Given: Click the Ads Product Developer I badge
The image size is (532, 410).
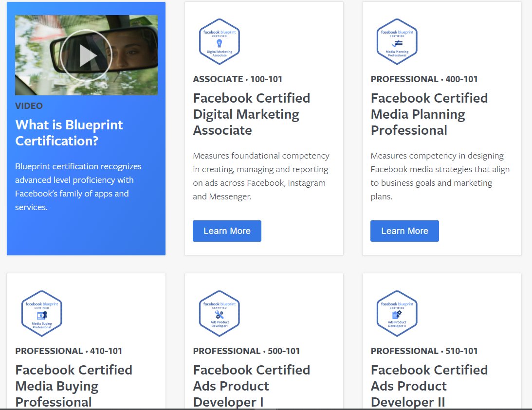Looking at the screenshot, I should pyautogui.click(x=219, y=313).
